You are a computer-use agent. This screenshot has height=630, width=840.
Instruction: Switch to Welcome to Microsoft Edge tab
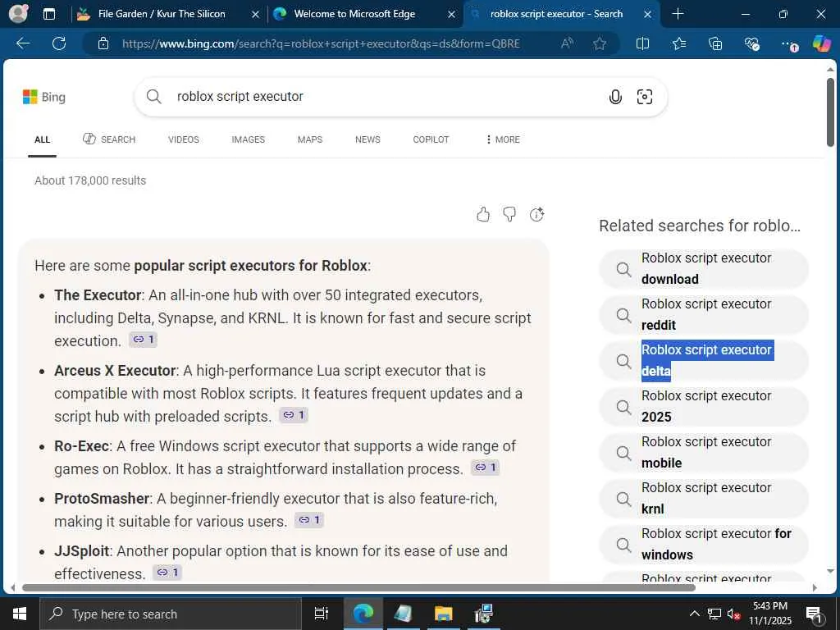(x=354, y=14)
